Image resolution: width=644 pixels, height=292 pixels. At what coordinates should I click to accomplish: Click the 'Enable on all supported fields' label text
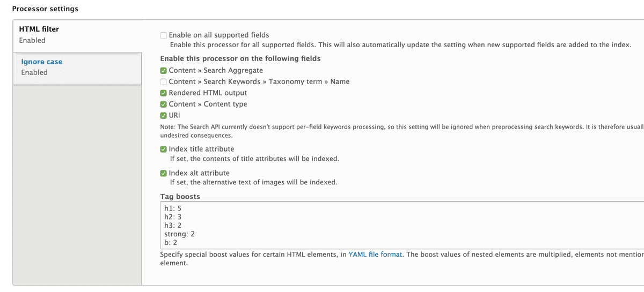(x=218, y=35)
